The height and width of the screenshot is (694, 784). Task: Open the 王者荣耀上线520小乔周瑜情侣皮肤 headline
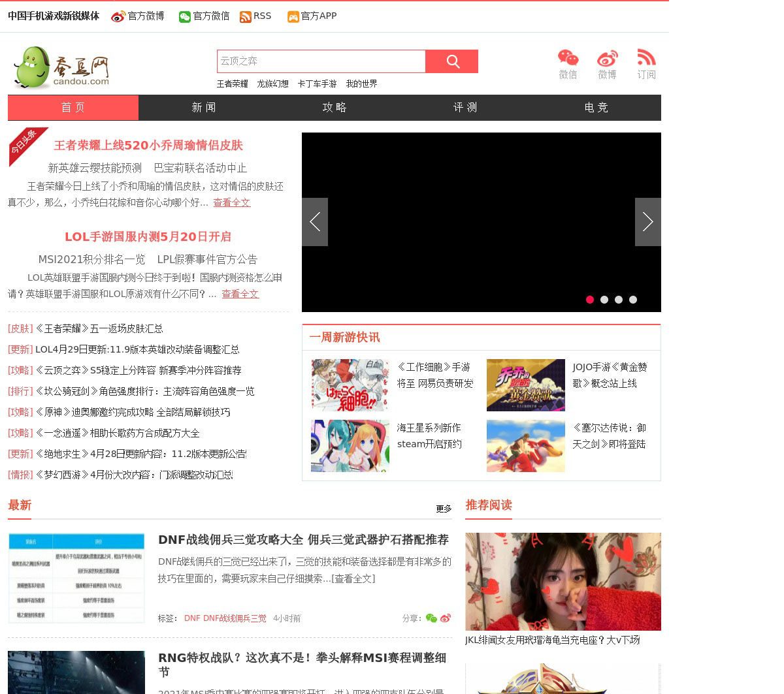point(148,146)
